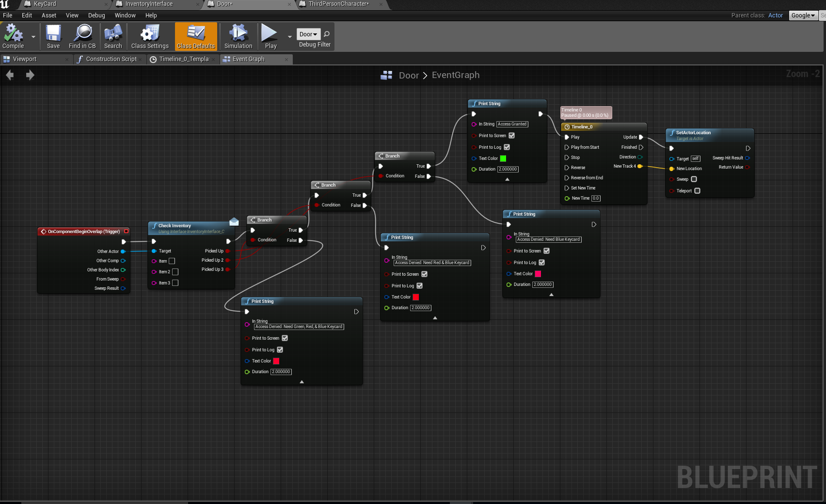Image resolution: width=826 pixels, height=504 pixels.
Task: Click the Picked Up output pin
Action: 228,251
